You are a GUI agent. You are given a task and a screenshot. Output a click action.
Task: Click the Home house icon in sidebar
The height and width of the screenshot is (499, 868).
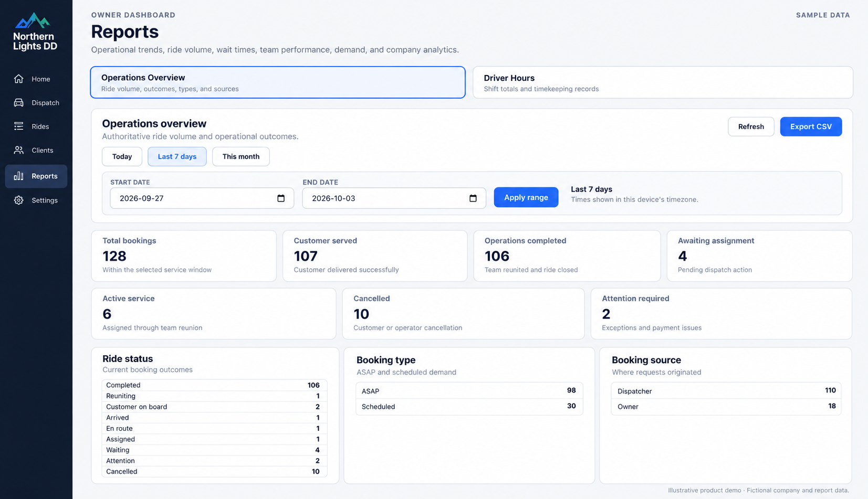19,79
